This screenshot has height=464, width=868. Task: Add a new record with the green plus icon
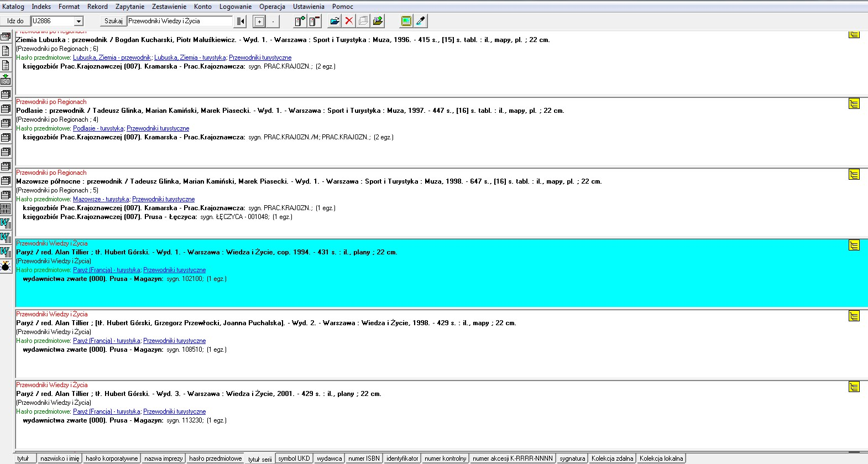pos(300,21)
